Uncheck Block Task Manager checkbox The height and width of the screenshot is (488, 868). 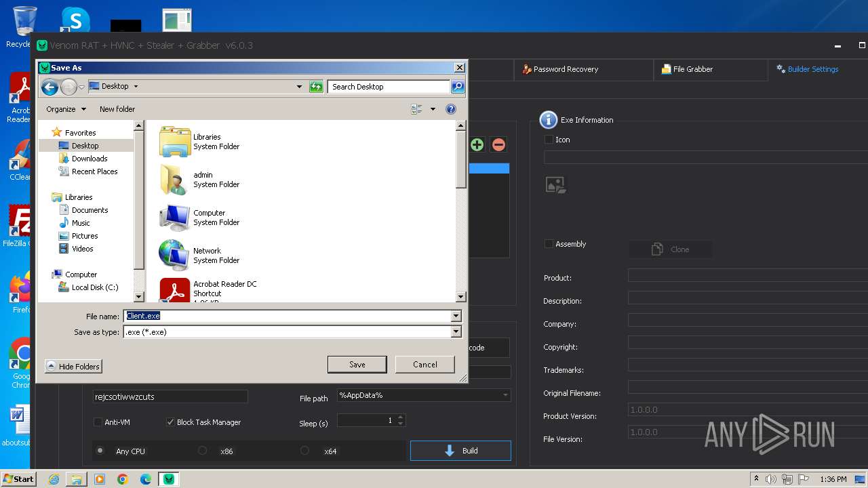(170, 422)
